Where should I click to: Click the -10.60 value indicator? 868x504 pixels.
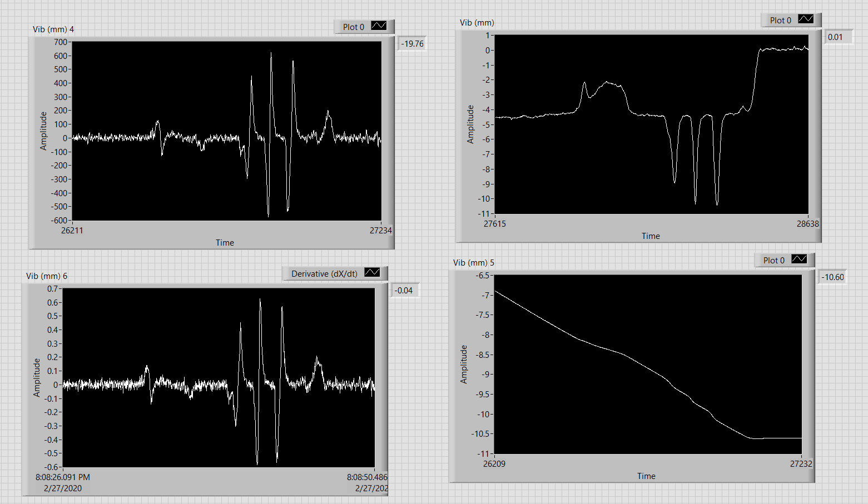(832, 277)
